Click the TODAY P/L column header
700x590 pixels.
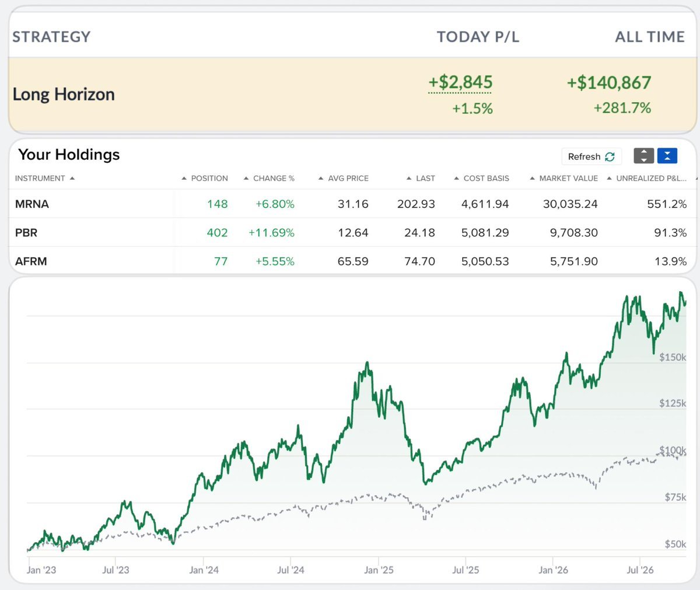478,37
